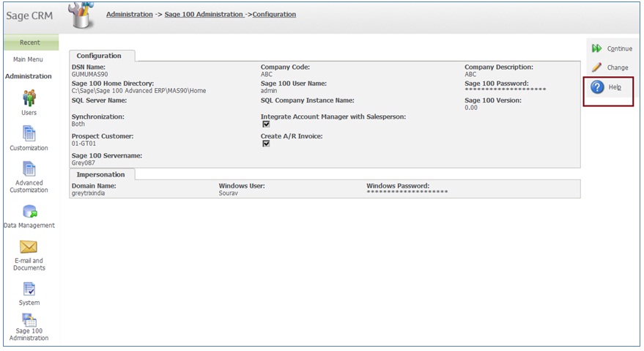Click the Continue button label

(x=620, y=48)
